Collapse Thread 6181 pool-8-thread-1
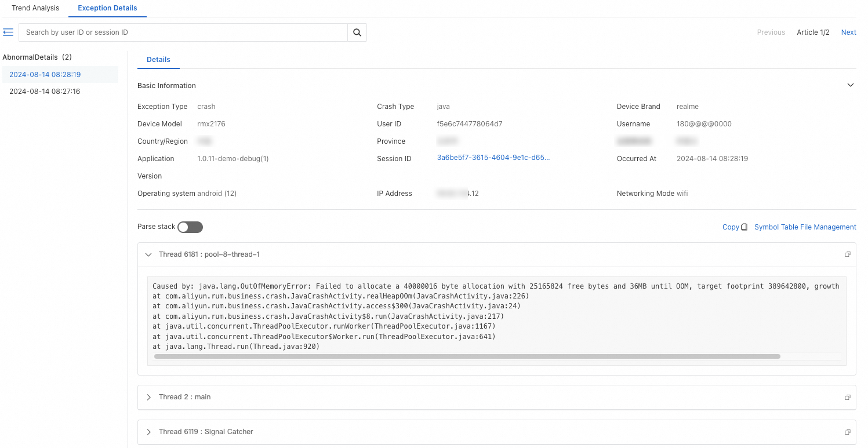The width and height of the screenshot is (868, 448). coord(148,254)
